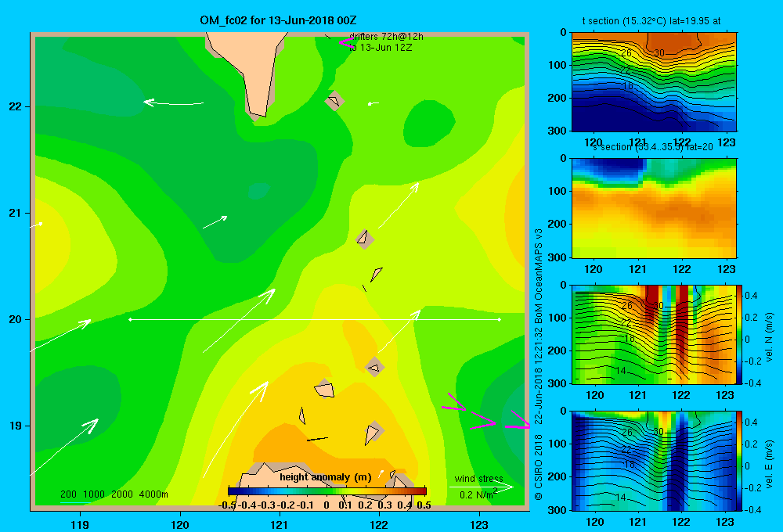The width and height of the screenshot is (783, 532).
Task: Click the wind stress reference arrow
Action: [481, 487]
